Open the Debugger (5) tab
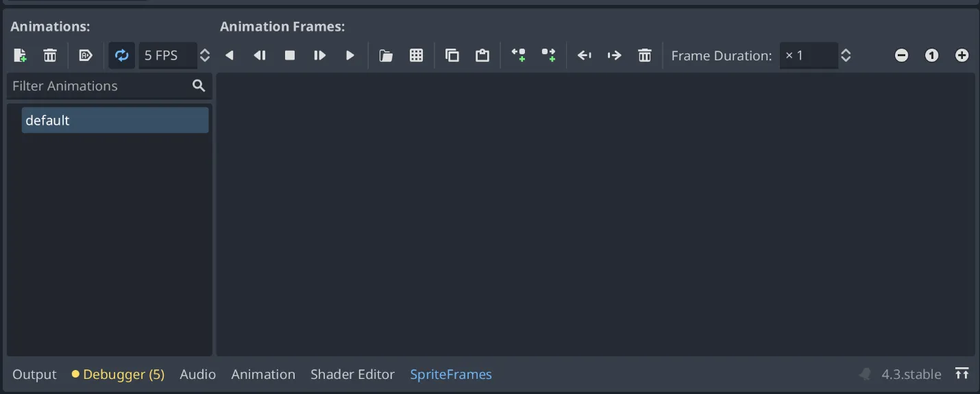Image resolution: width=980 pixels, height=394 pixels. pyautogui.click(x=119, y=374)
